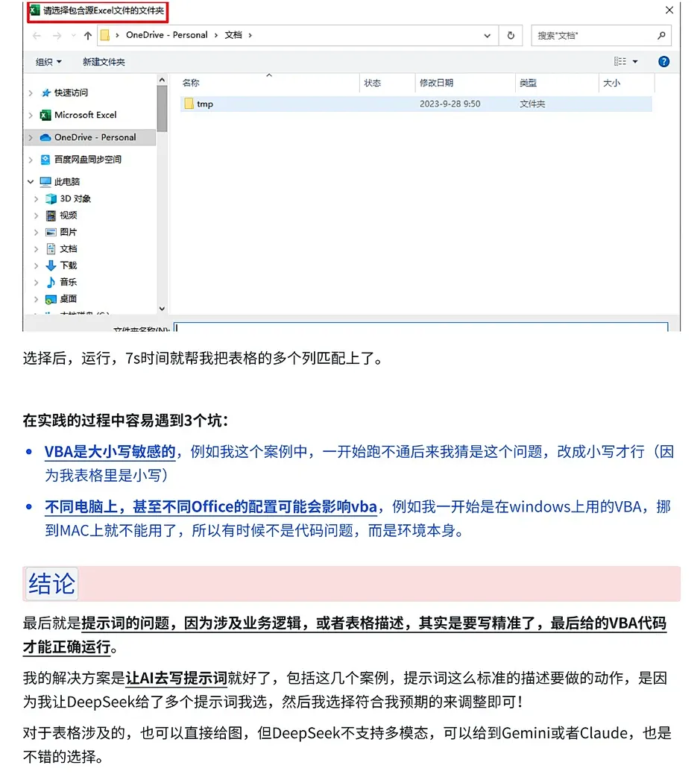Select 快速访问 in navigation tree
Viewport: 700px width, 783px height.
[x=71, y=92]
